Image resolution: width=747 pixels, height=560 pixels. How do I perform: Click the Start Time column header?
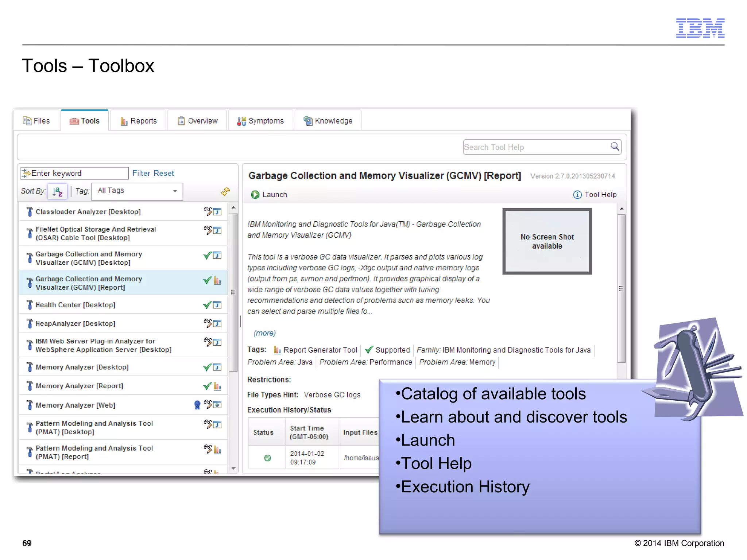coord(312,432)
